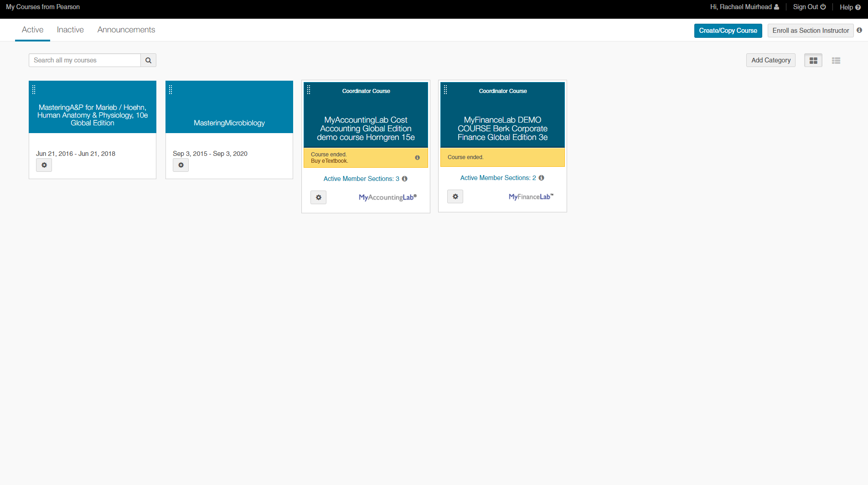Image resolution: width=868 pixels, height=485 pixels.
Task: Click My Courses from Pearson header text
Action: [x=43, y=7]
